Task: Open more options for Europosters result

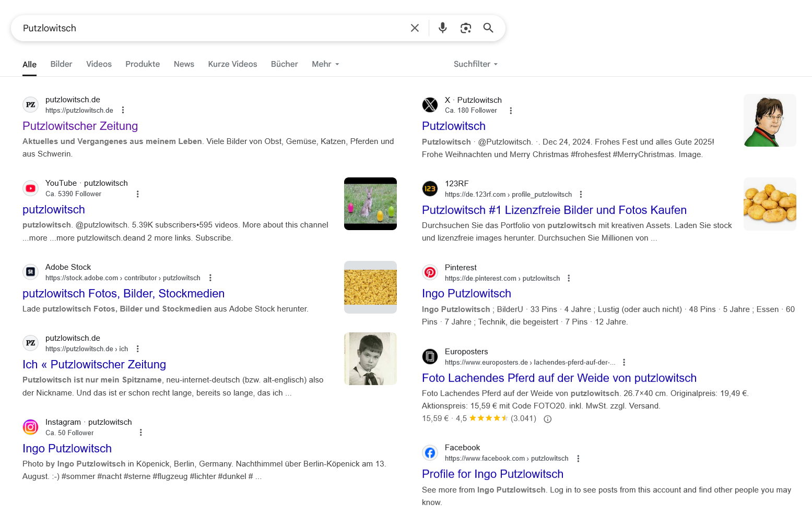Action: 624,362
